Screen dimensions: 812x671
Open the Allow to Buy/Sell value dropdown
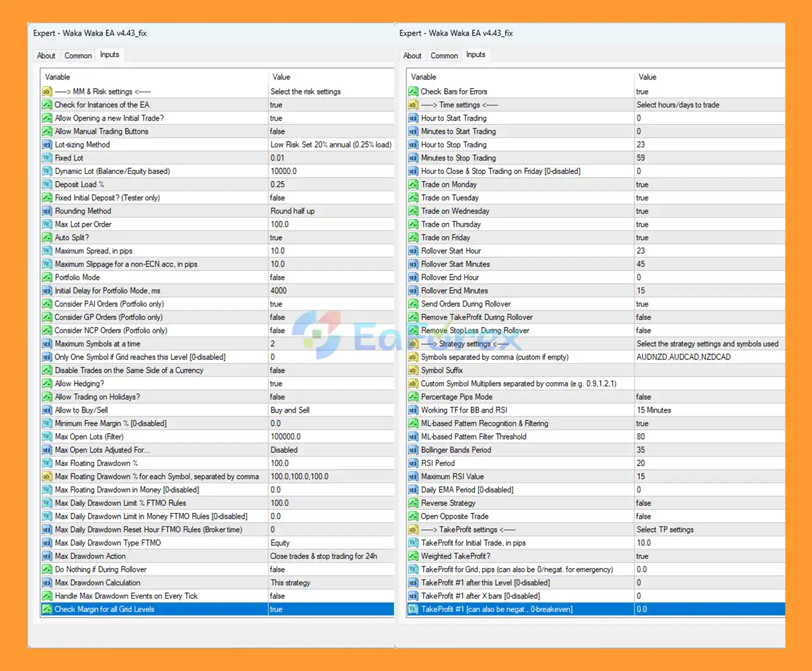[x=330, y=410]
